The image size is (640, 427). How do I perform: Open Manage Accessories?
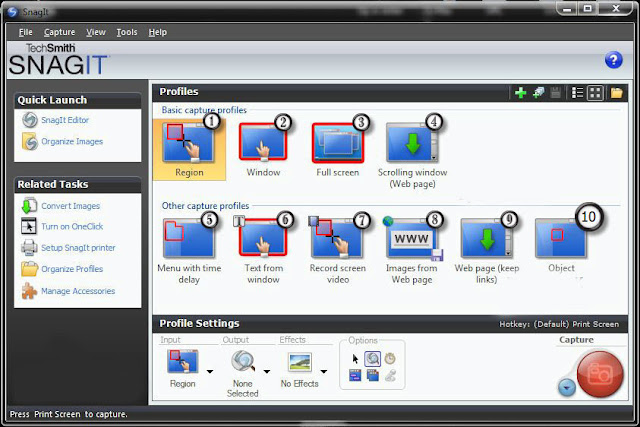[69, 291]
